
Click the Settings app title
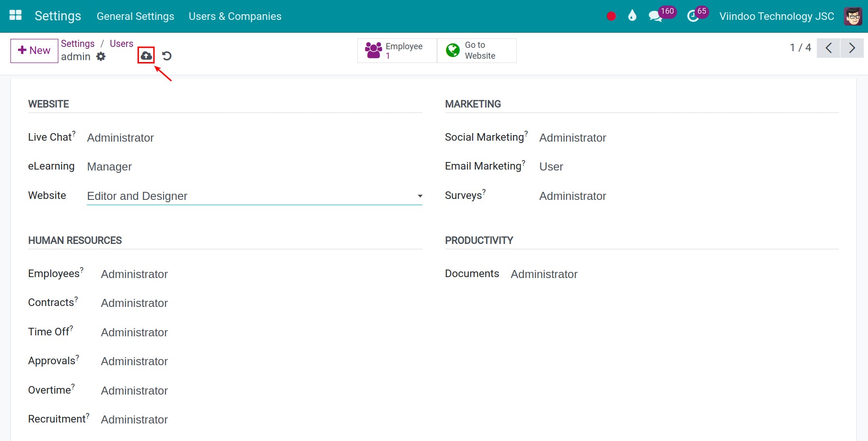click(58, 16)
